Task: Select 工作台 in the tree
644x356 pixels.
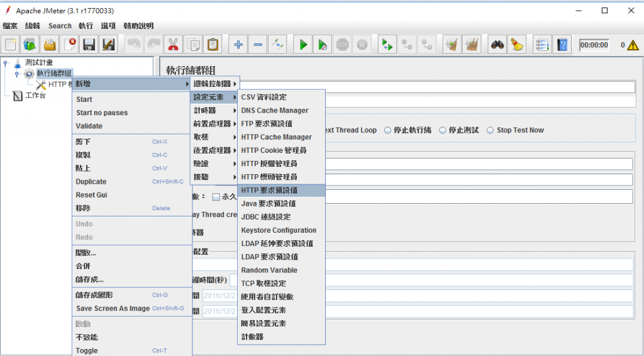Action: 35,96
